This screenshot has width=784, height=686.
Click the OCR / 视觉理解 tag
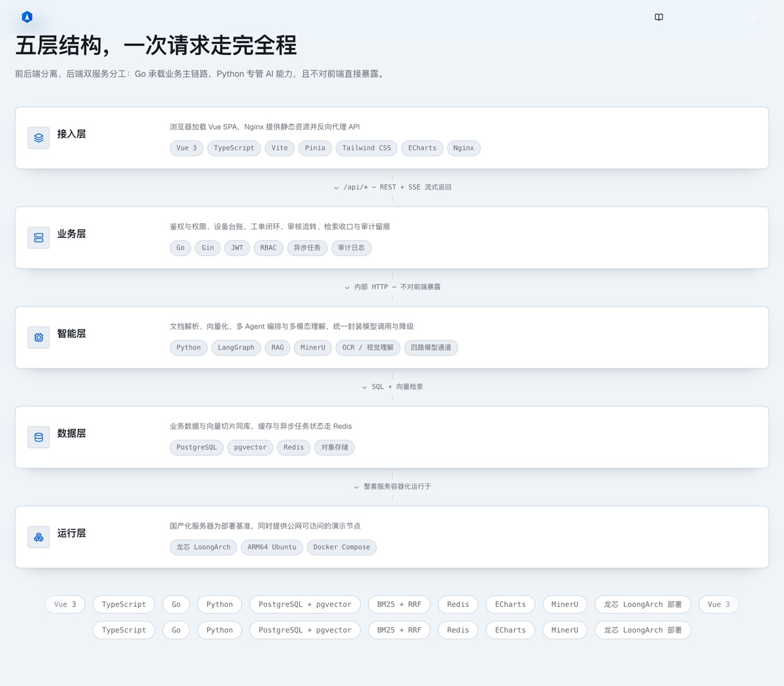[368, 348]
